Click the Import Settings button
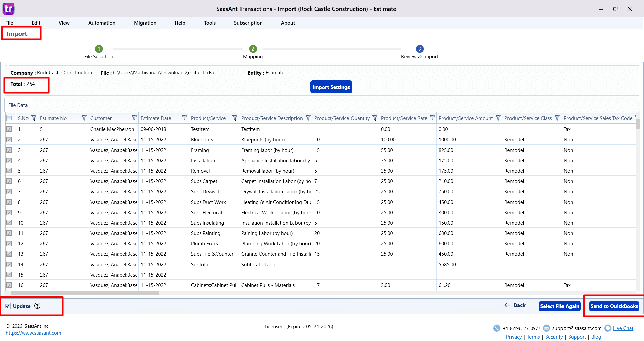Image resolution: width=644 pixels, height=341 pixels. tap(331, 87)
